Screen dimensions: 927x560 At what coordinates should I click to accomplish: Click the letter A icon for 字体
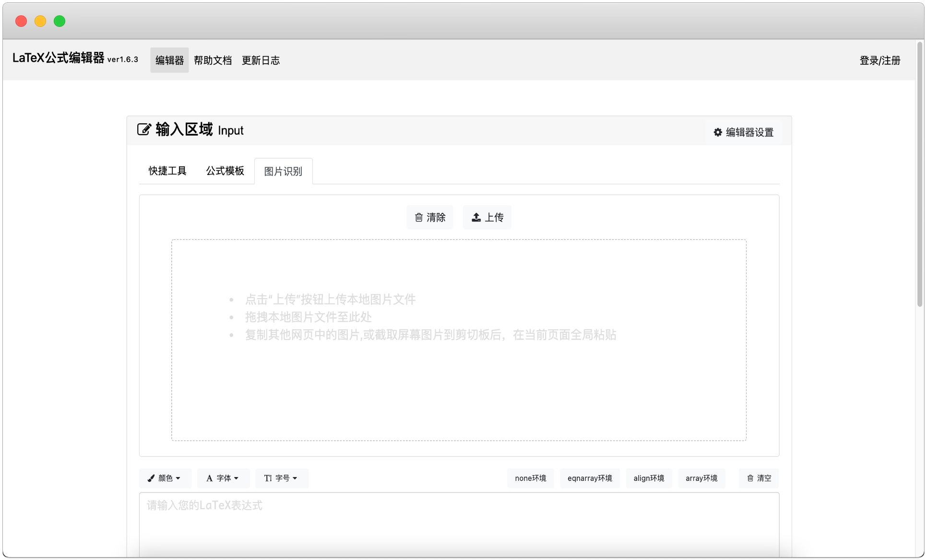(210, 478)
